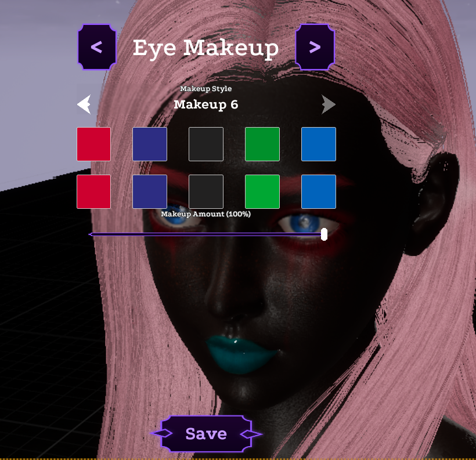
Task: Pick the bright green swatch in bottom row
Action: pos(262,191)
